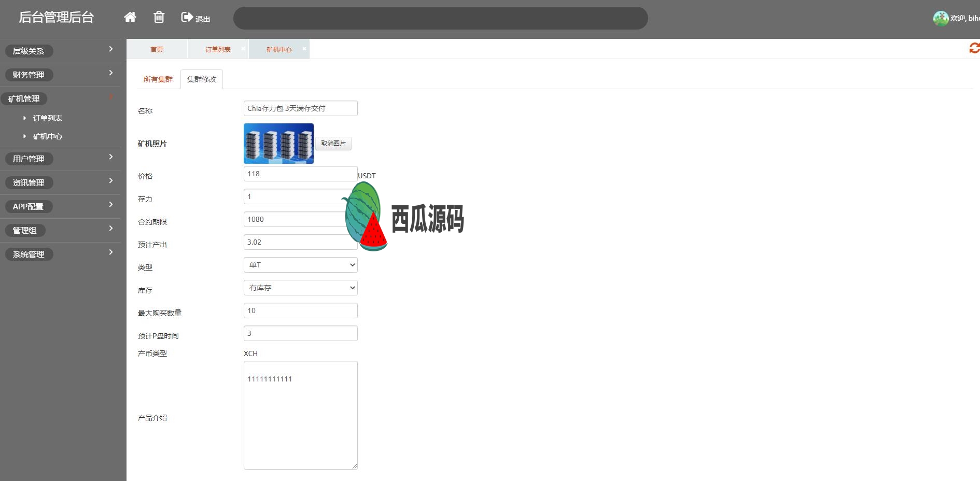Screen dimensions: 980x481
Task: Click the XCH coin type text
Action: point(250,353)
